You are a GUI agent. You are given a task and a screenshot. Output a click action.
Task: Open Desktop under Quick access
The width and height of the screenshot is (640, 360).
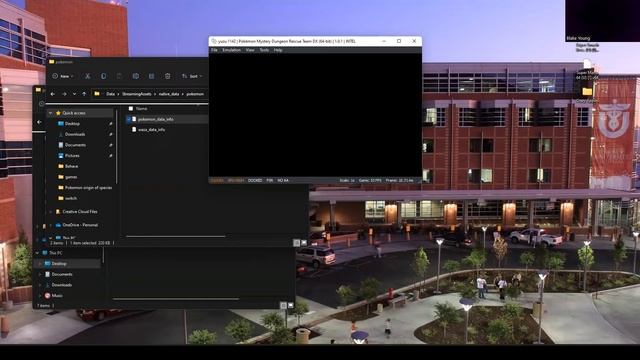(72, 124)
